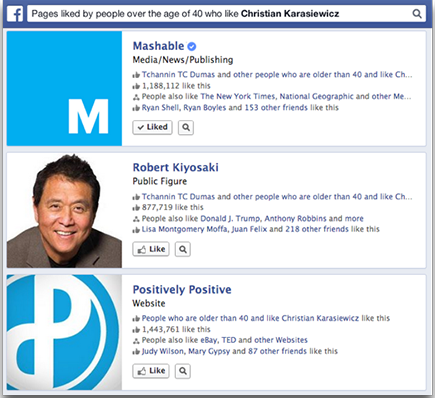Image resolution: width=435 pixels, height=398 pixels.
Task: Click thumbs-up icon beside 1,443,761 likes
Action: (136, 330)
